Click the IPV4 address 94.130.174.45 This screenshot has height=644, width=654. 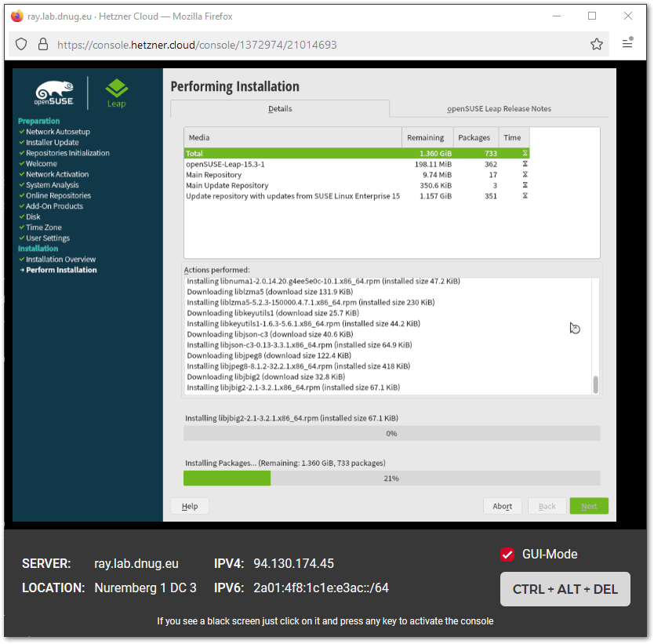[x=293, y=563]
